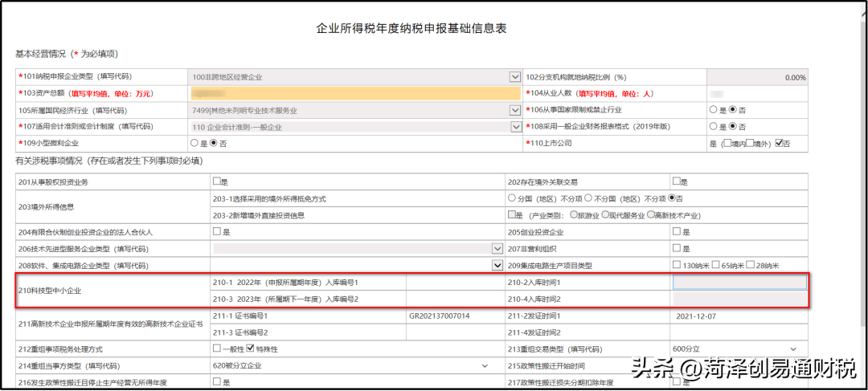Check 是 for 207非营利组织

(676, 248)
